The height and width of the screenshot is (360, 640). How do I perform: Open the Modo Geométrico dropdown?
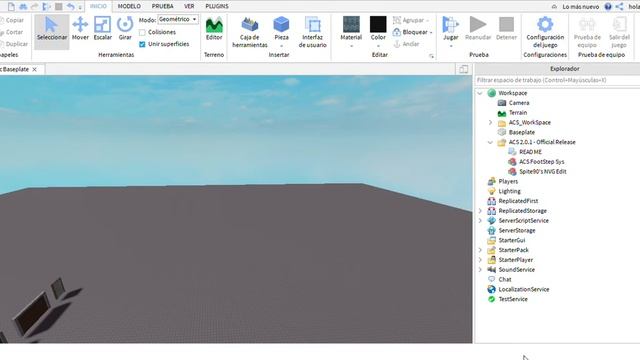click(178, 19)
